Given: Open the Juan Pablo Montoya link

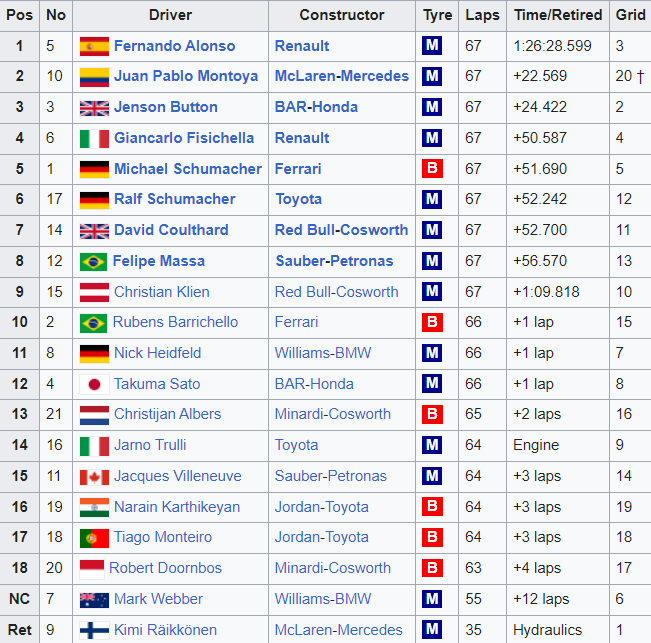Looking at the screenshot, I should coord(186,76).
